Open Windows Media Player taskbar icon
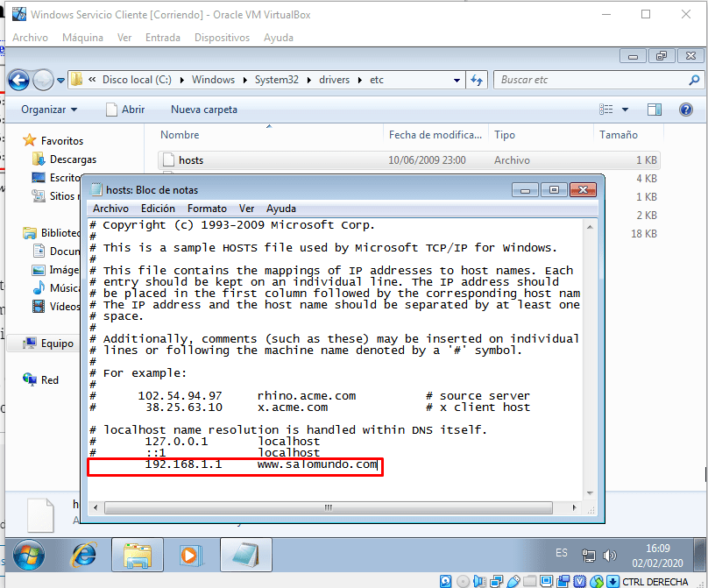The height and width of the screenshot is (588, 708). coord(188,554)
